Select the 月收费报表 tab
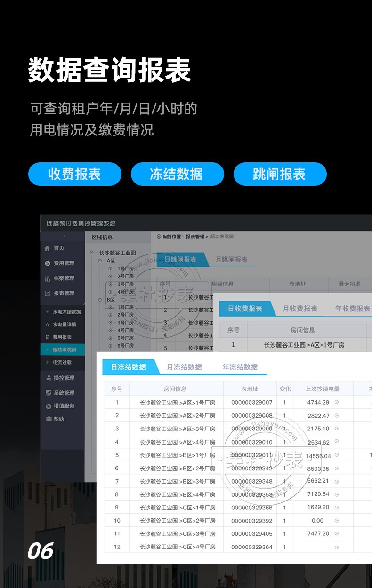372x588 pixels. point(300,309)
